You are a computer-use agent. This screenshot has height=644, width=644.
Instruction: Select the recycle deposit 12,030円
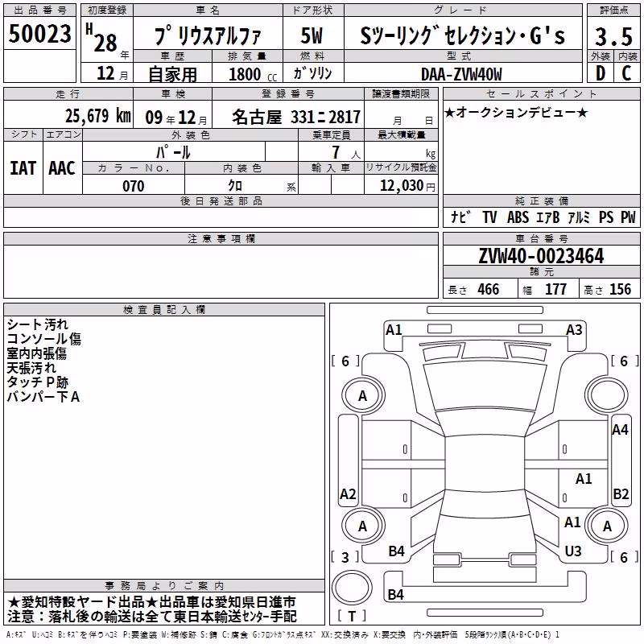pyautogui.click(x=407, y=186)
